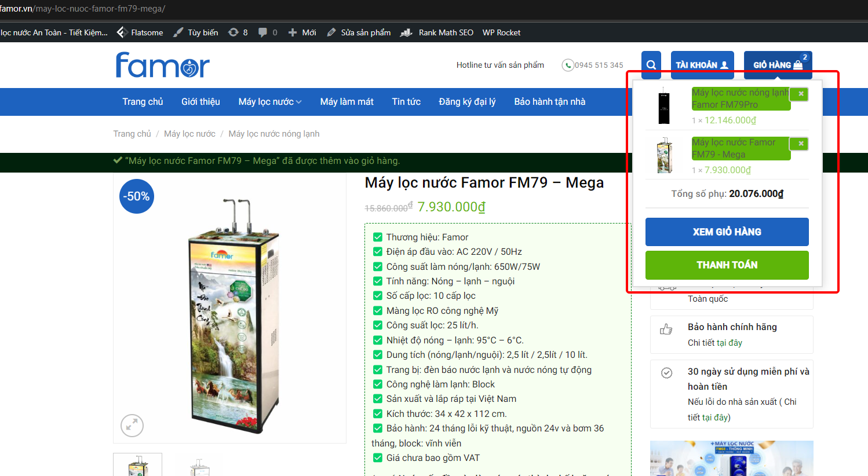This screenshot has height=476, width=868.
Task: Open the Flatsome admin bar menu
Action: [140, 32]
